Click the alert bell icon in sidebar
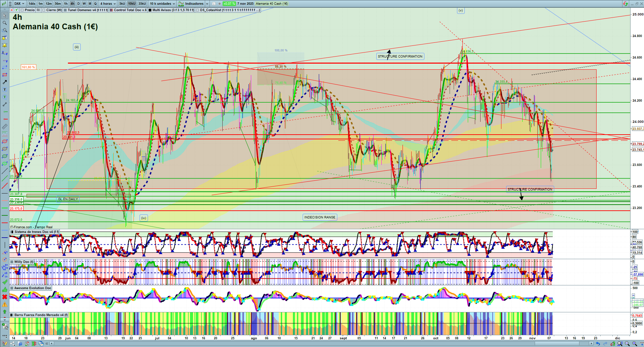The image size is (644, 347). [5, 45]
